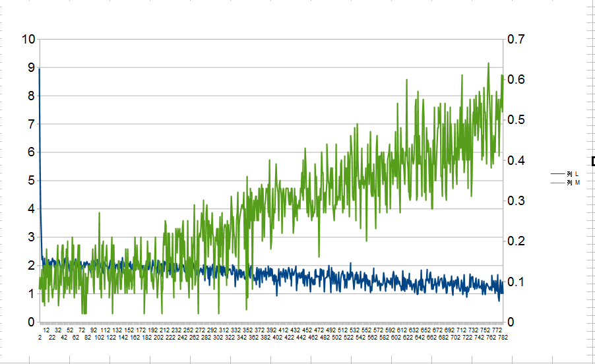
Task: Select the right axis value 0.6
Action: [x=516, y=79]
